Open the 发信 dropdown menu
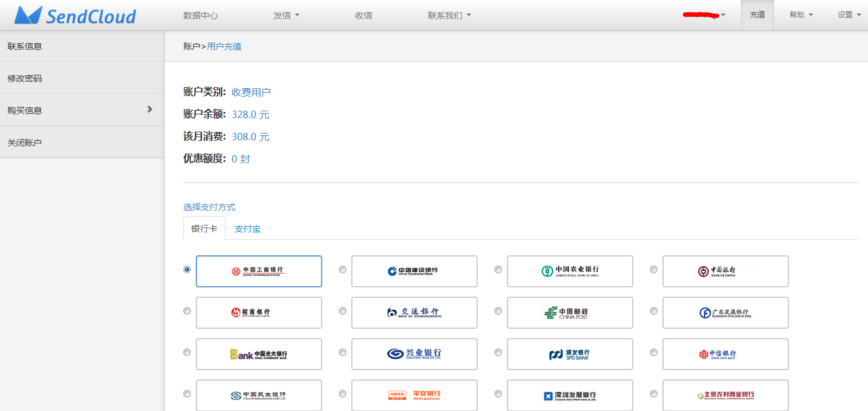Screen dimensions: 868x411 (286, 15)
